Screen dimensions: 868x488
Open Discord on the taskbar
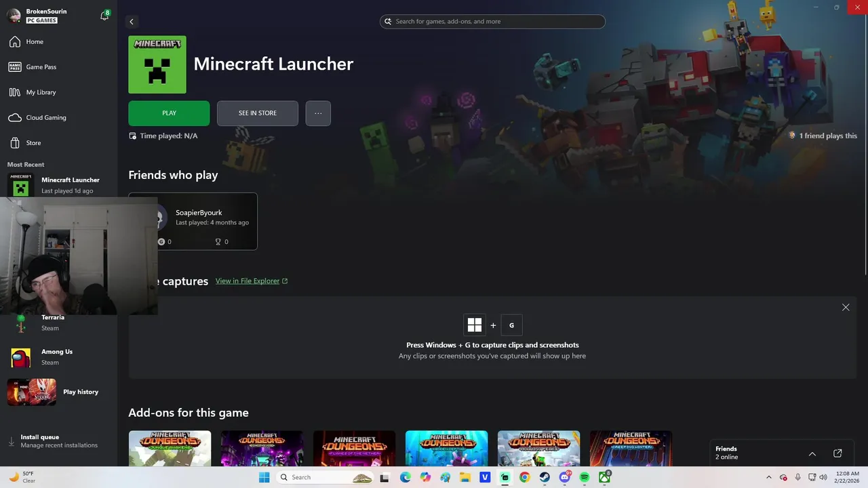(x=565, y=477)
